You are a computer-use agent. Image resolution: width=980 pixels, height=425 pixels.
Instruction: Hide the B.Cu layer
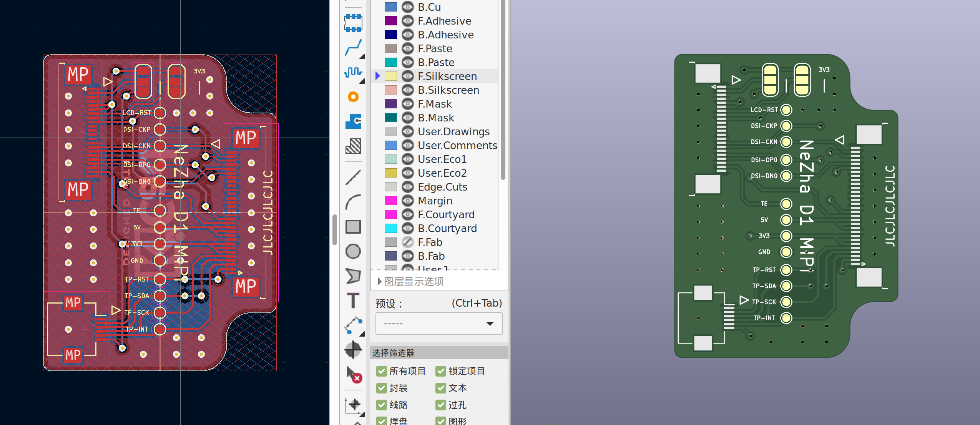tap(408, 7)
